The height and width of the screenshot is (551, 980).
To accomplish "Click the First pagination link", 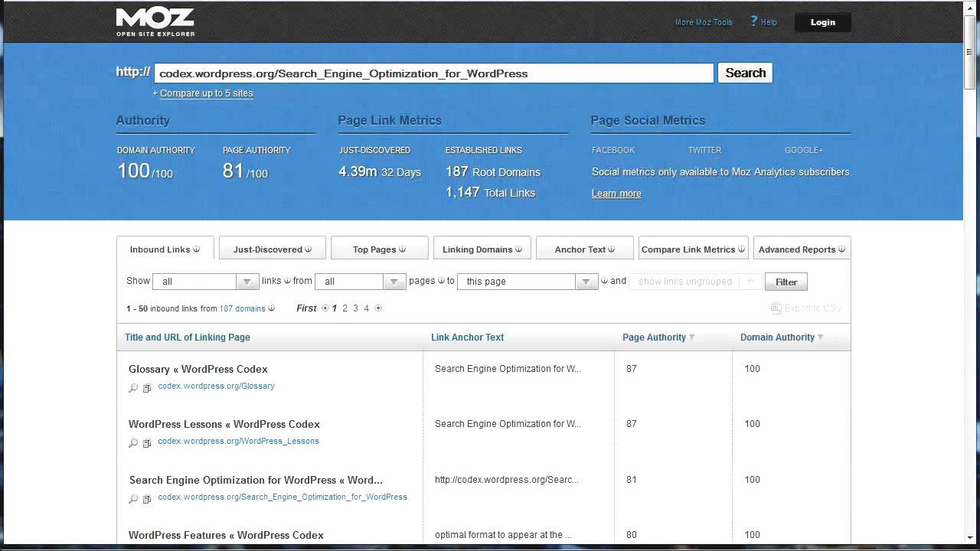I will (x=306, y=308).
